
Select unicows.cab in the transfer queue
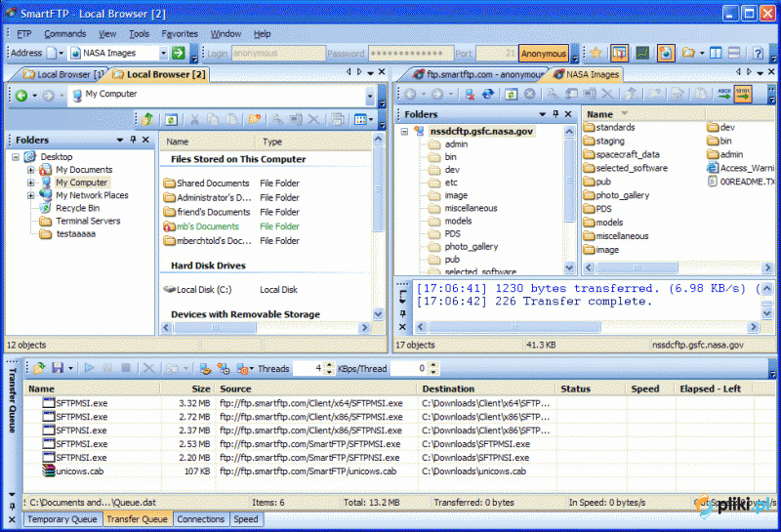(74, 471)
